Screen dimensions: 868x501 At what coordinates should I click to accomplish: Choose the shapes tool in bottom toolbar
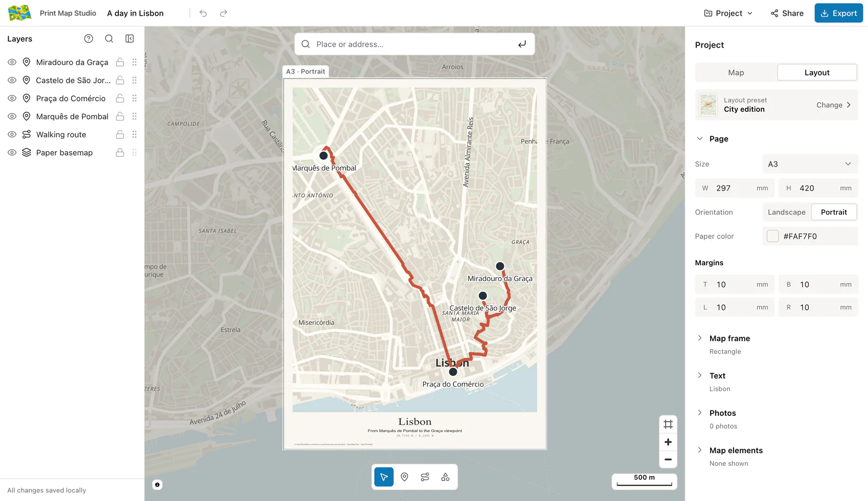click(445, 477)
